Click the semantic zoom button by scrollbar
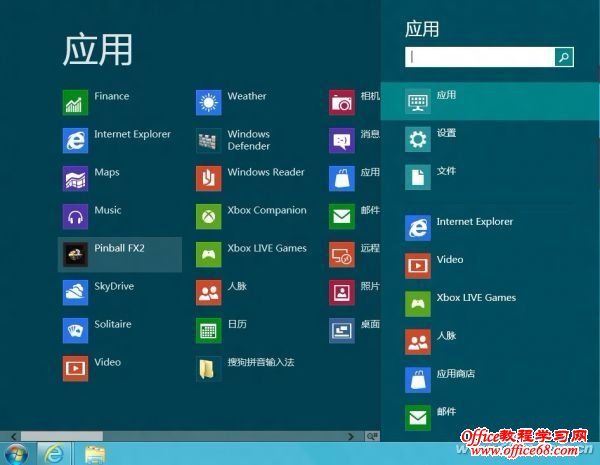The height and width of the screenshot is (465, 600). pyautogui.click(x=372, y=436)
